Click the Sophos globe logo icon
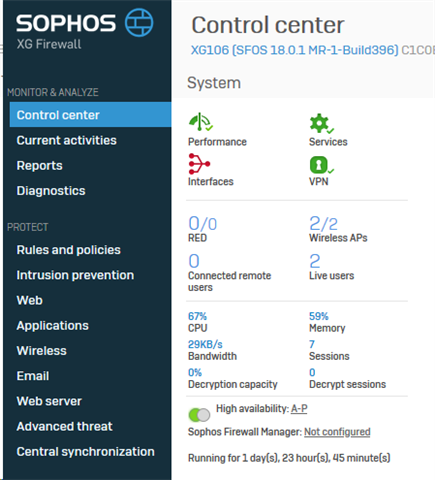This screenshot has height=480, width=435. (x=139, y=23)
